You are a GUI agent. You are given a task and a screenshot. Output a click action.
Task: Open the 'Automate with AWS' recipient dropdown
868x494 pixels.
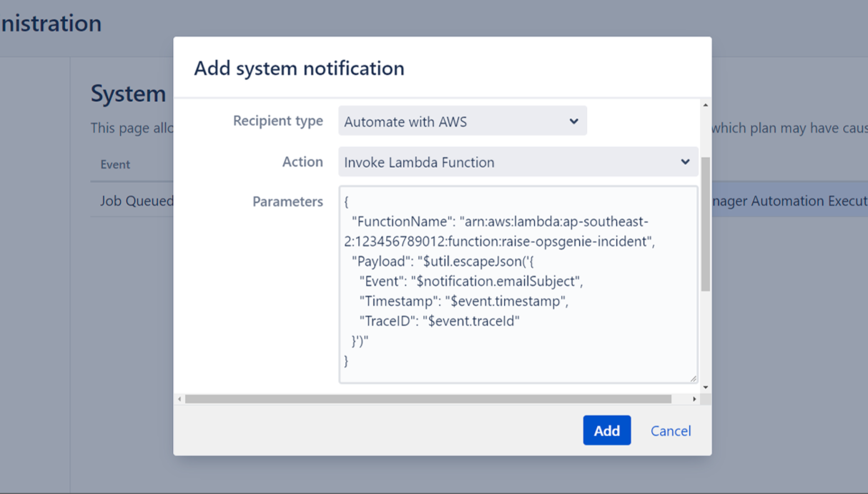(x=462, y=122)
